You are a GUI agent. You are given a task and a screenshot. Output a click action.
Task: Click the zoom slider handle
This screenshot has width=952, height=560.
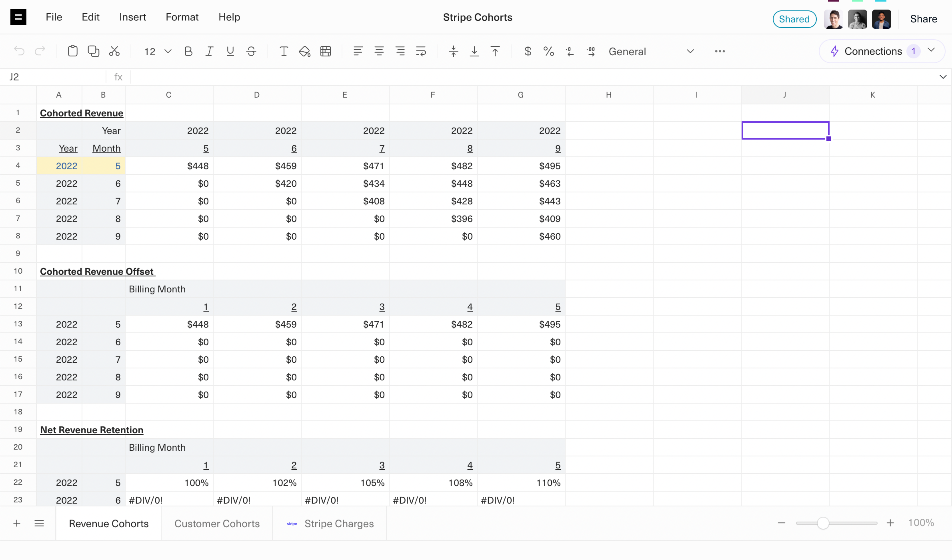(823, 523)
